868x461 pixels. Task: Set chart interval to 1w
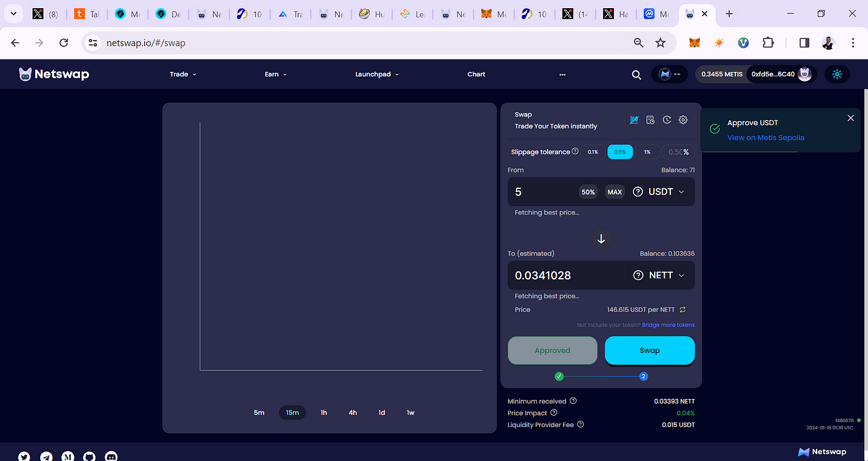tap(410, 413)
